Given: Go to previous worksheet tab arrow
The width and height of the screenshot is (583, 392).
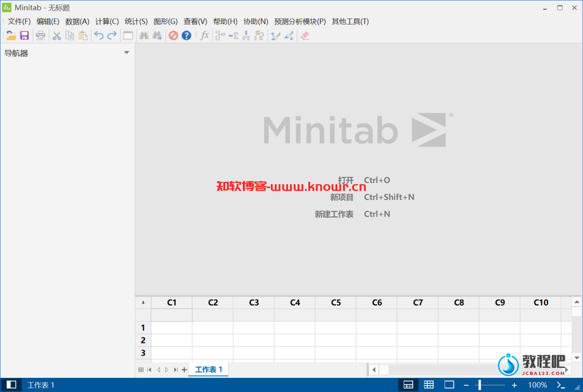Looking at the screenshot, I should 158,370.
